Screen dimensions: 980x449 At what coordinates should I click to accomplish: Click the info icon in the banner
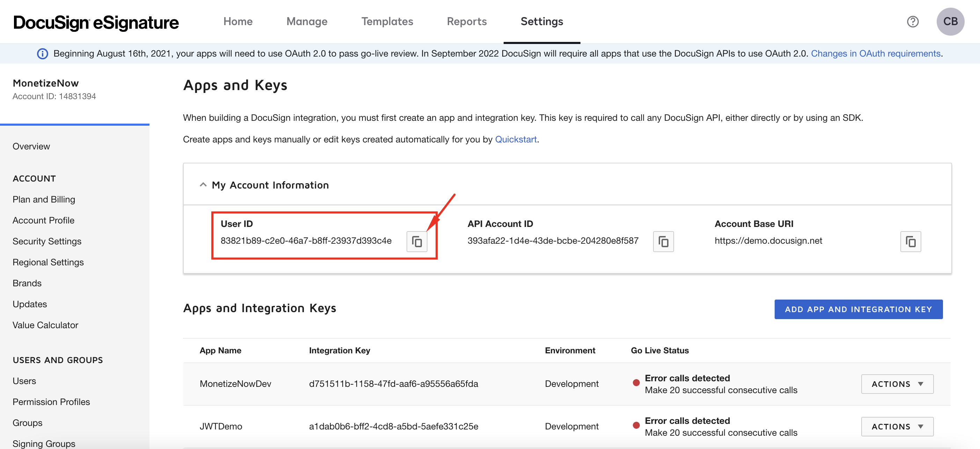tap(42, 54)
